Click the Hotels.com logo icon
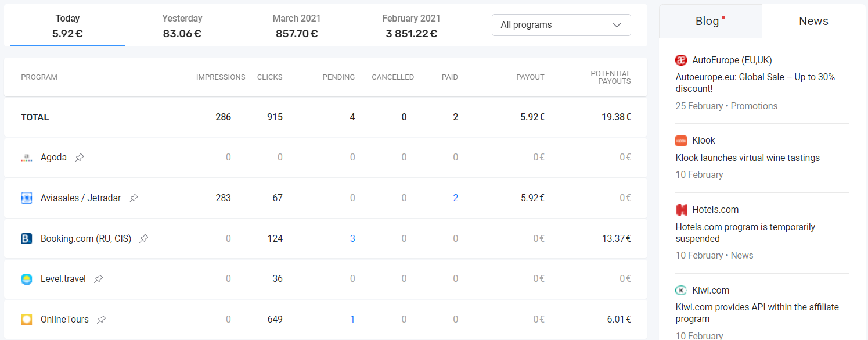 [680, 209]
